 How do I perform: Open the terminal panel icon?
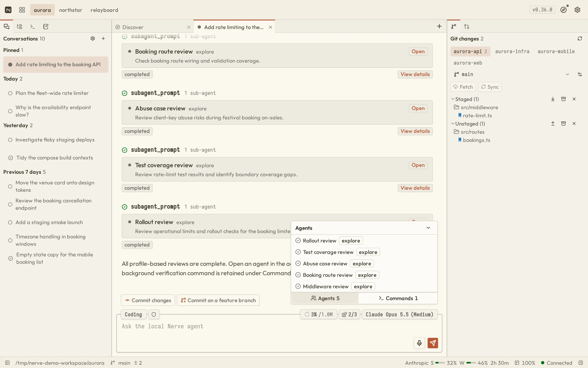point(32,27)
